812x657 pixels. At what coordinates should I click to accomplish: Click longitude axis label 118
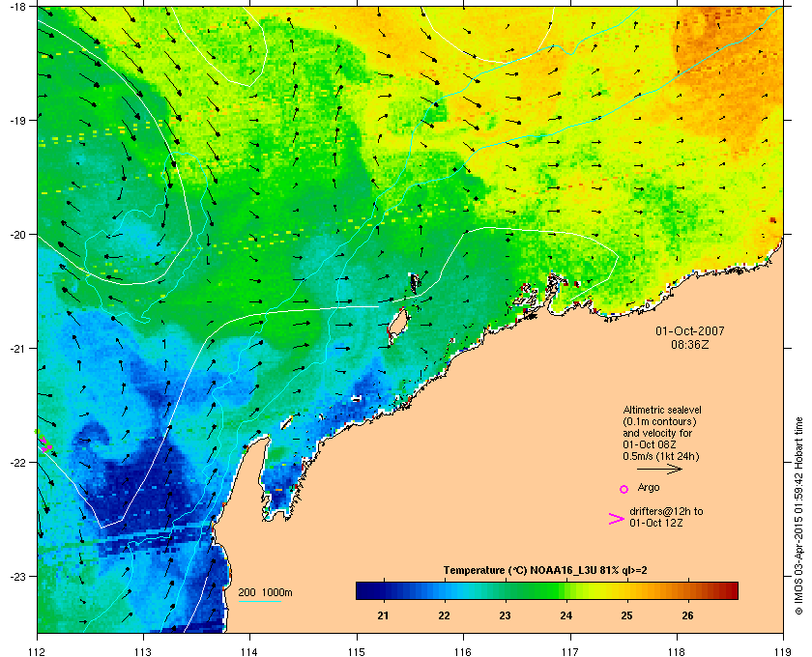click(677, 651)
